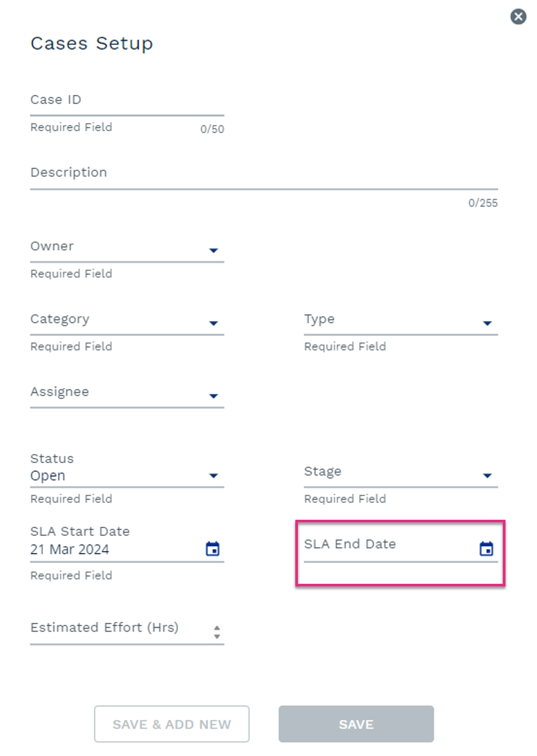Open the SLA End Date calendar picker

pos(487,549)
